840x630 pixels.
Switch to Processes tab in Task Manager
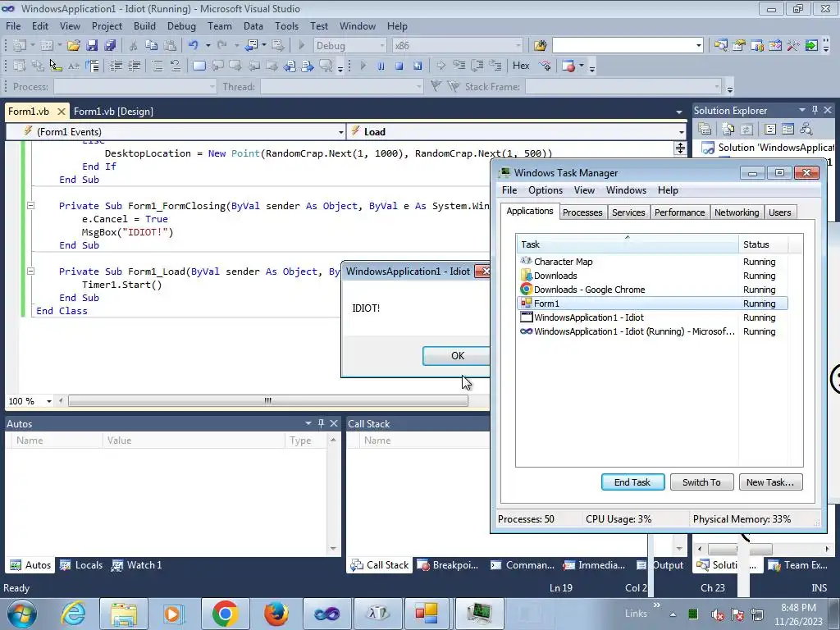[582, 212]
